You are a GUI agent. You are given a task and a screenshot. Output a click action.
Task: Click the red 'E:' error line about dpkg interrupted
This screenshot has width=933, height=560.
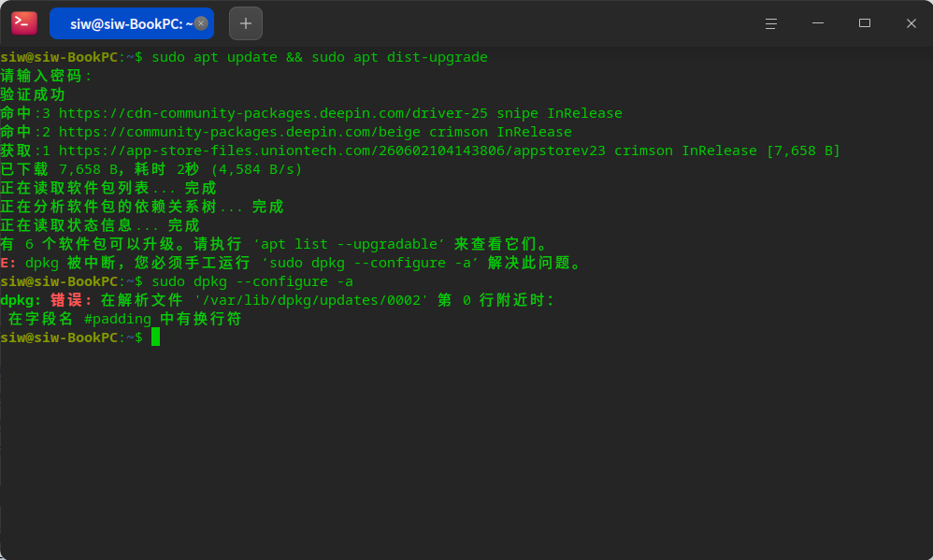tap(292, 263)
